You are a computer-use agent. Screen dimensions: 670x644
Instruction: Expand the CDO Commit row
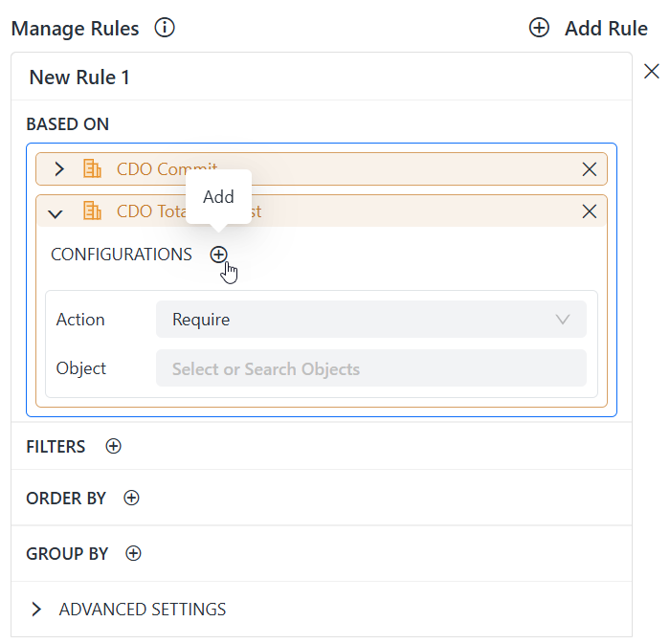click(59, 169)
